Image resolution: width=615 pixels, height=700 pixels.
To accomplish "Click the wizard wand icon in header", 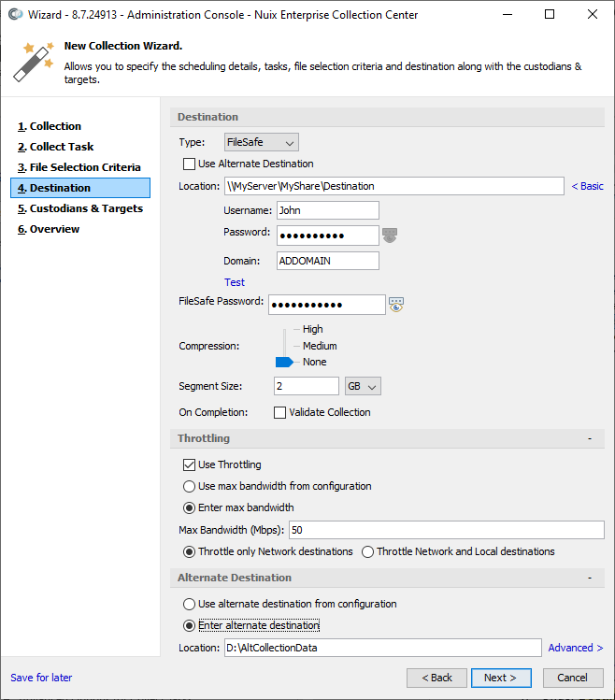I will [x=33, y=62].
